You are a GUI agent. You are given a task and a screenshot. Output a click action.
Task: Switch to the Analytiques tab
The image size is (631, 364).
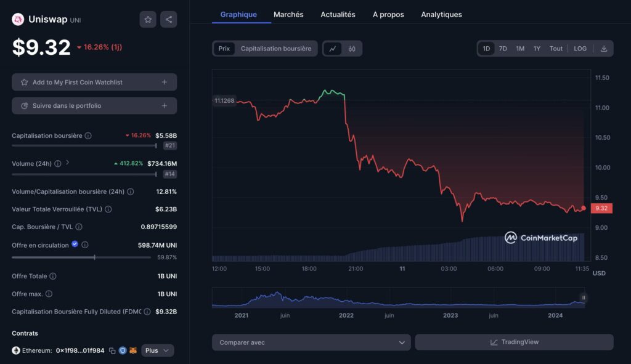(441, 14)
